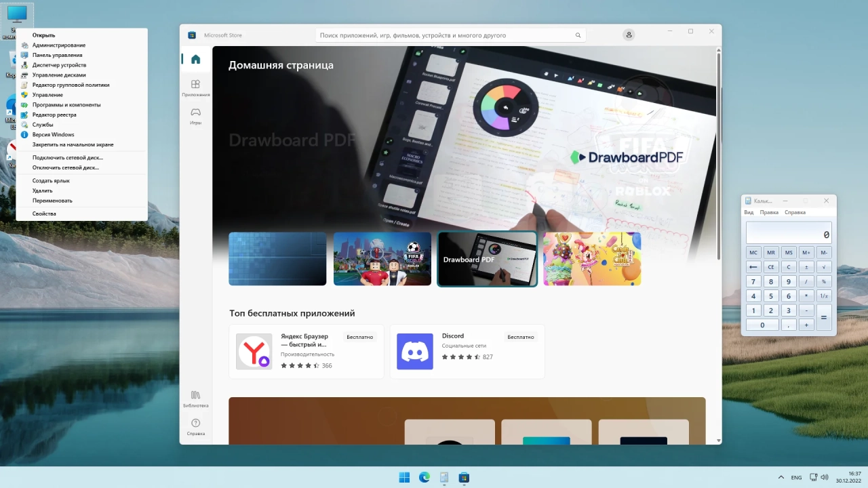The width and height of the screenshot is (868, 488).
Task: Open Свойства in the context menu
Action: [x=81, y=213]
